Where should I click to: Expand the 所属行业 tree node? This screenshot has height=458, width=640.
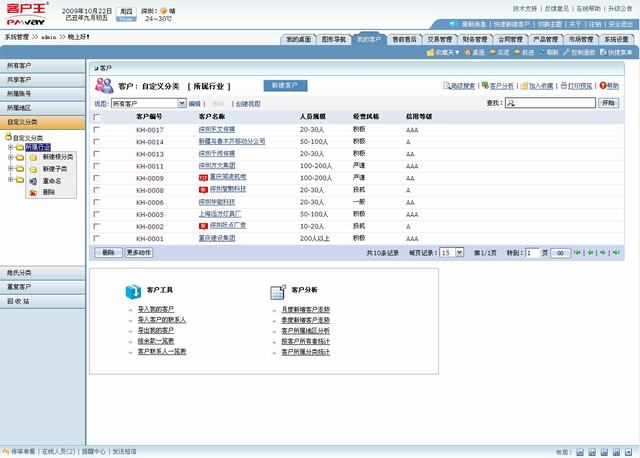coord(9,147)
